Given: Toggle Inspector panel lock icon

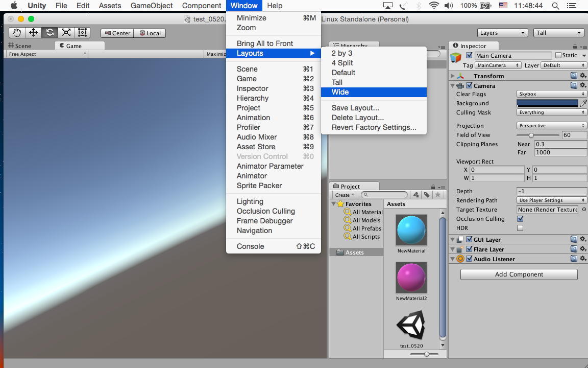Looking at the screenshot, I should (x=575, y=46).
